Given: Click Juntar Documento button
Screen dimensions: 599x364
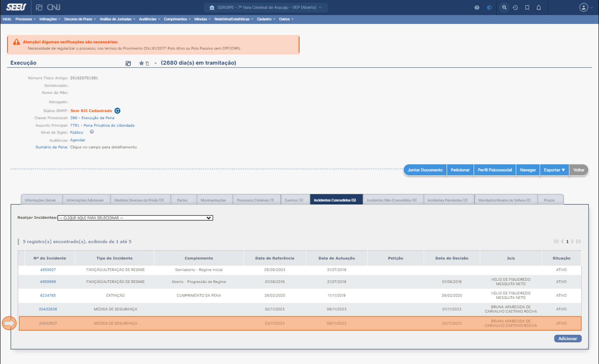Looking at the screenshot, I should pyautogui.click(x=425, y=170).
